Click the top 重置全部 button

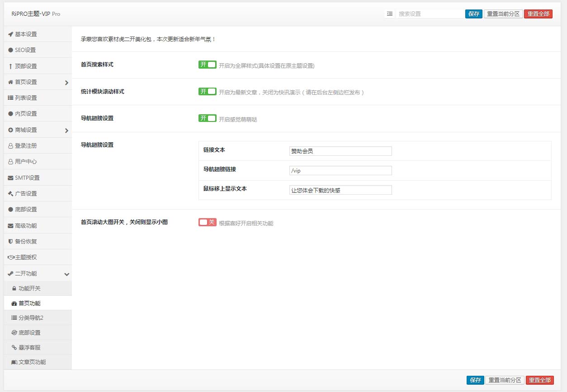coord(539,14)
